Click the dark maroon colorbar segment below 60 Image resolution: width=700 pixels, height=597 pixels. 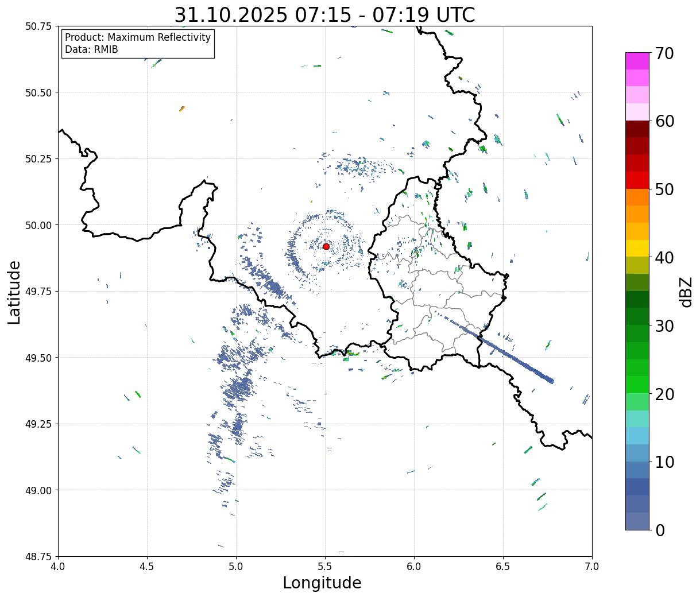pyautogui.click(x=637, y=129)
